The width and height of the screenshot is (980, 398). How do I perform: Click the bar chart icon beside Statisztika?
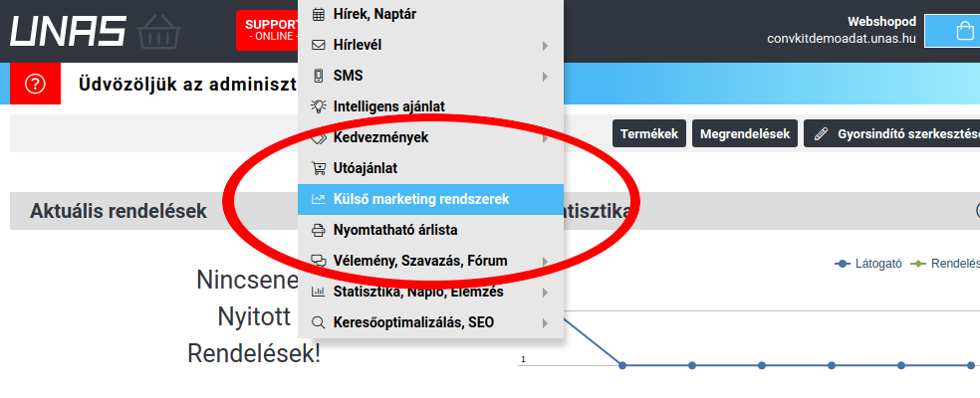click(x=318, y=292)
